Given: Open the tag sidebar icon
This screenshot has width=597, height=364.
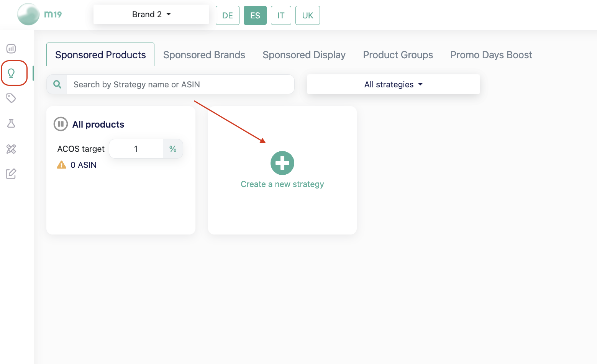Looking at the screenshot, I should click(11, 98).
